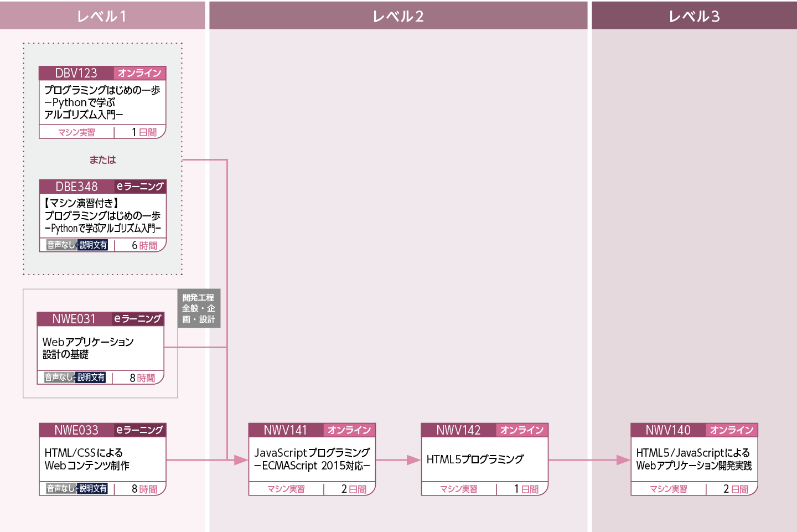Screen dimensions: 797x532
Task: Click the NWE033 course code header
Action: (76, 430)
